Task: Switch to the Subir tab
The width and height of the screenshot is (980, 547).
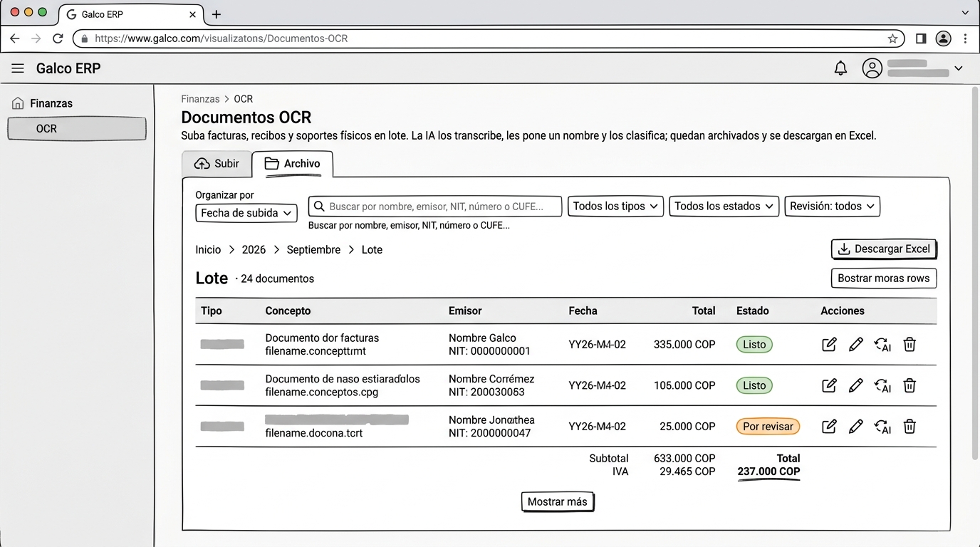Action: pos(217,164)
